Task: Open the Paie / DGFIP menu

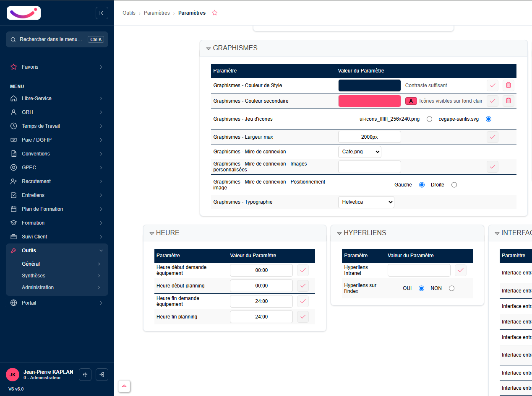Action: click(x=57, y=140)
